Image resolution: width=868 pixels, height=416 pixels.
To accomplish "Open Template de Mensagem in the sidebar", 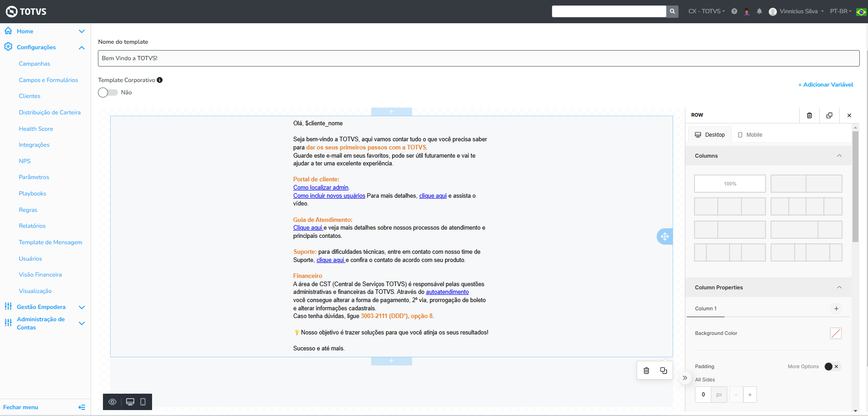I will 51,242.
